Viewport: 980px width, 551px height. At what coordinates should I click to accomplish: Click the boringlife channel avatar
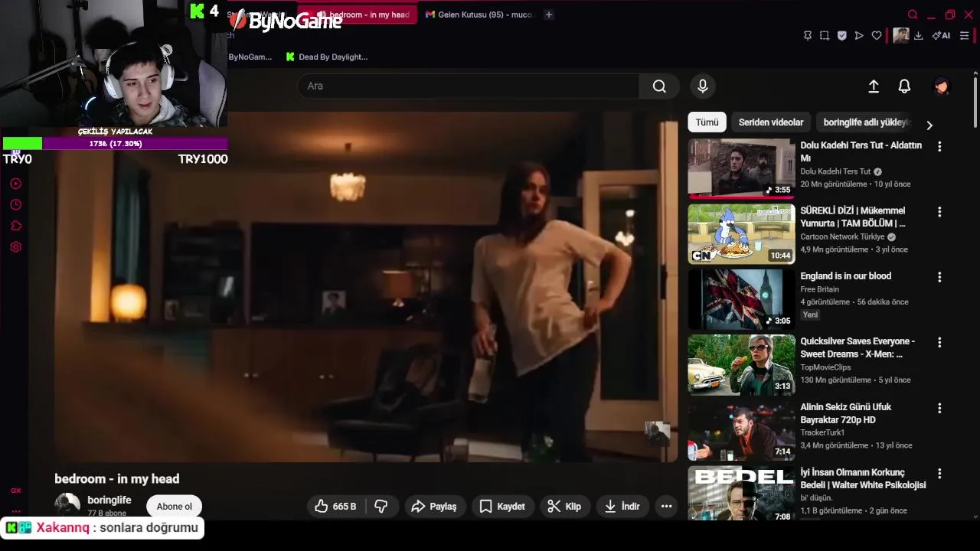click(x=67, y=505)
